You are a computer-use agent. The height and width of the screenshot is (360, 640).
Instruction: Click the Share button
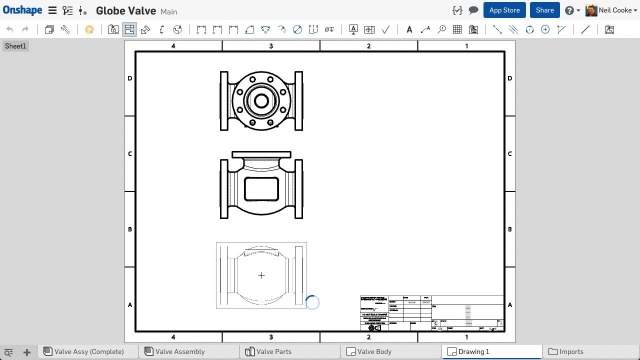(x=544, y=10)
